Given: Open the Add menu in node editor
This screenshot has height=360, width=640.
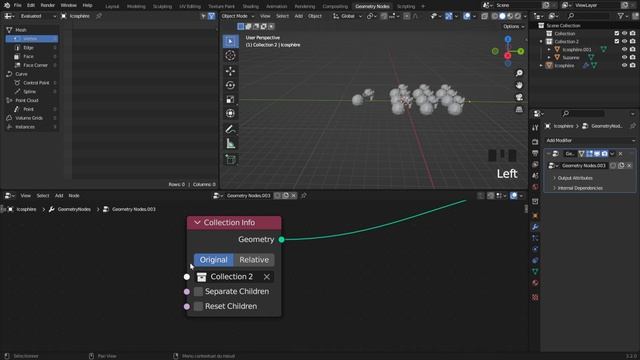Looking at the screenshot, I should pos(59,196).
